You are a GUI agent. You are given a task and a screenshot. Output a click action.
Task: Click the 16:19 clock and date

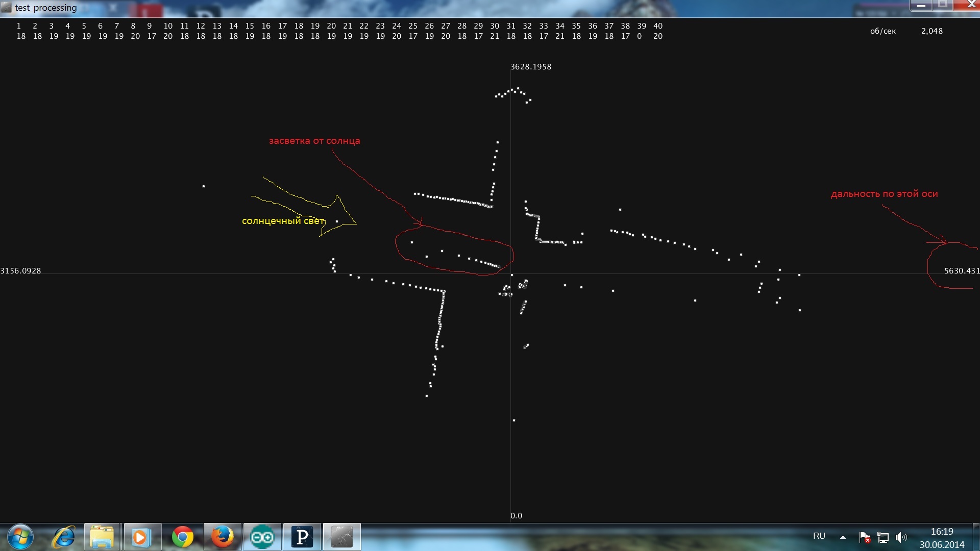[x=942, y=538]
